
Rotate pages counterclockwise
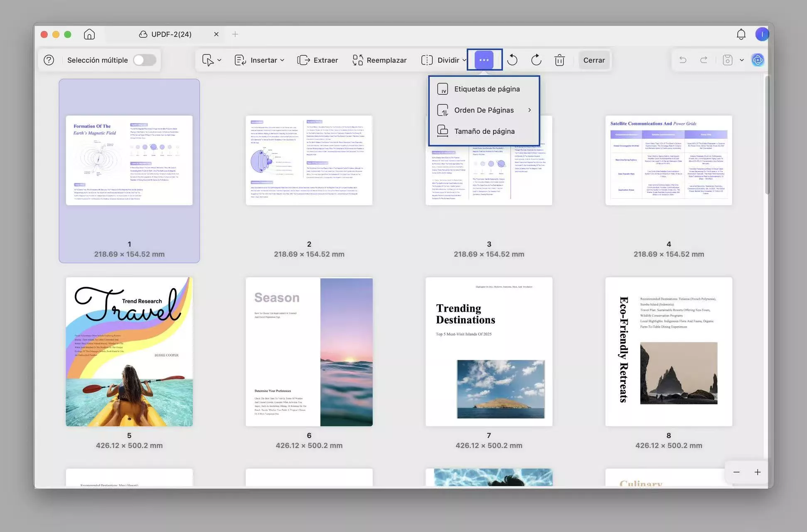click(x=512, y=60)
